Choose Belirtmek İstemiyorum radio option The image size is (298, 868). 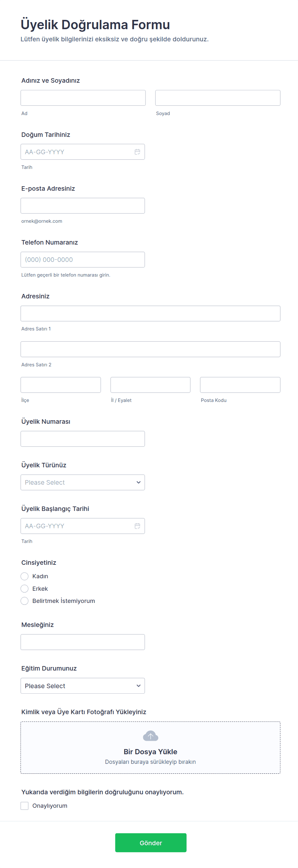pyautogui.click(x=25, y=601)
